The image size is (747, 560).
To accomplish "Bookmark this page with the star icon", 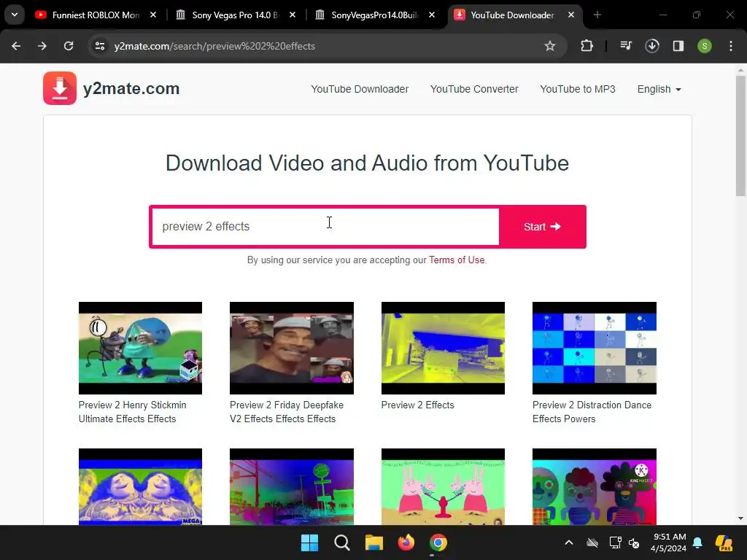I will click(x=550, y=46).
